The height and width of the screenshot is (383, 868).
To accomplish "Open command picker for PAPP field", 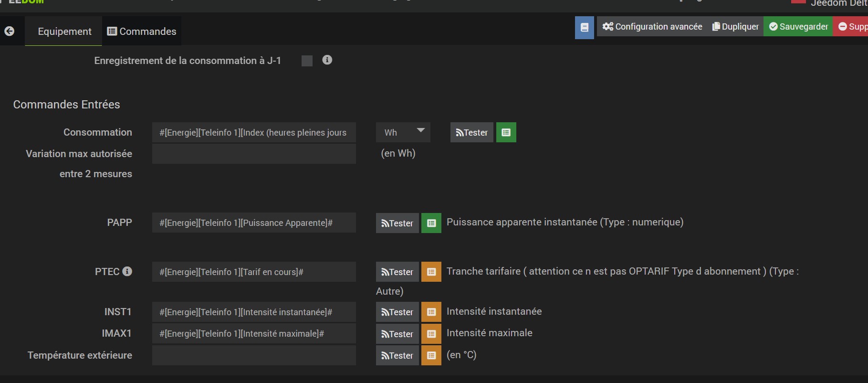I will [431, 223].
